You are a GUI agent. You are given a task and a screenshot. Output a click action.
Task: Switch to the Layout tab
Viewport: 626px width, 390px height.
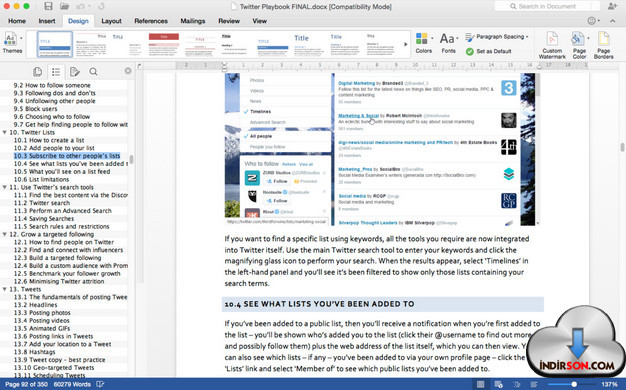(111, 21)
